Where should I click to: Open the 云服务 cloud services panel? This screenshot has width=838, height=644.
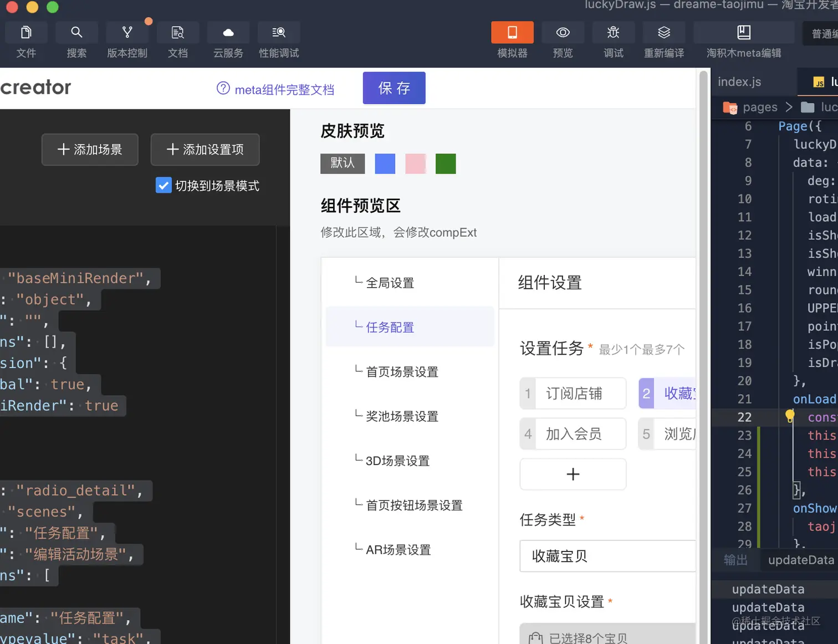click(x=228, y=40)
